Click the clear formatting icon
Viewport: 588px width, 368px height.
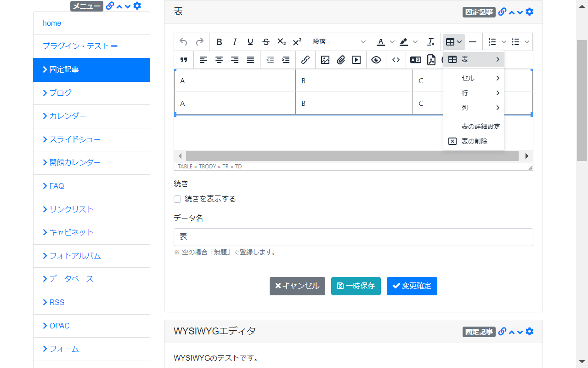431,42
